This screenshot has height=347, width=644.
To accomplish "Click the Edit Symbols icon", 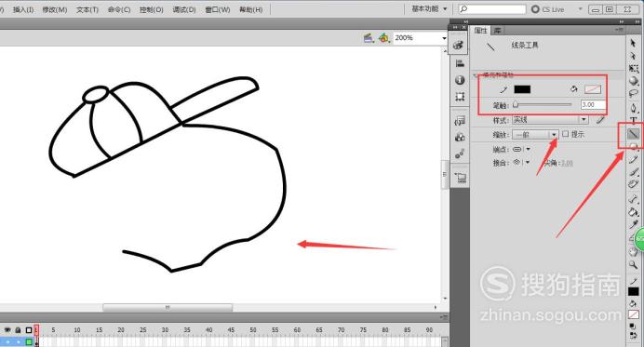I will click(x=383, y=38).
